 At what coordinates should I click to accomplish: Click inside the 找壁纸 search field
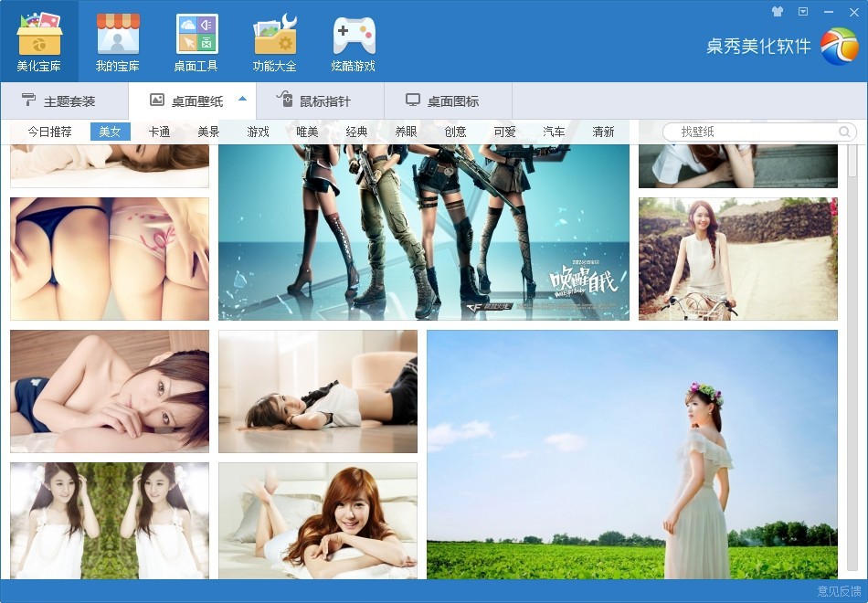[x=754, y=132]
